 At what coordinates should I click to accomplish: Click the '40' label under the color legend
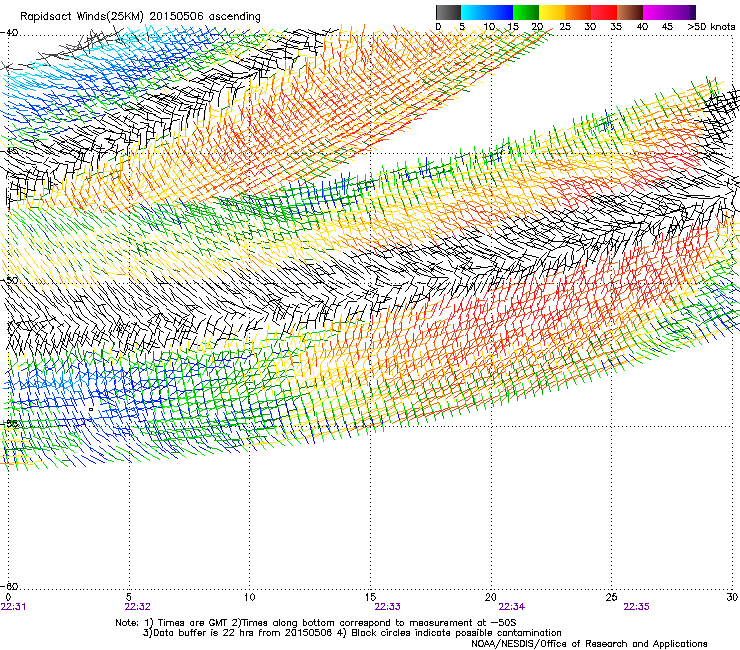(642, 27)
